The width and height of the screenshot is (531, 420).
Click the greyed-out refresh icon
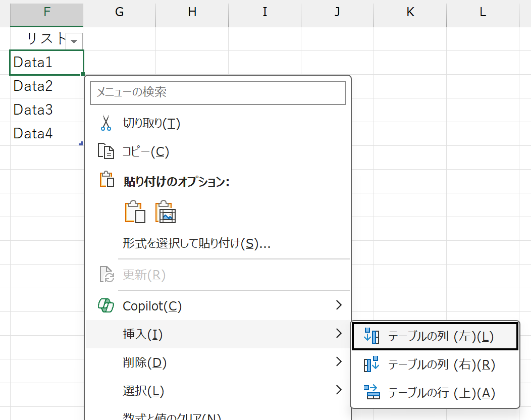point(107,274)
